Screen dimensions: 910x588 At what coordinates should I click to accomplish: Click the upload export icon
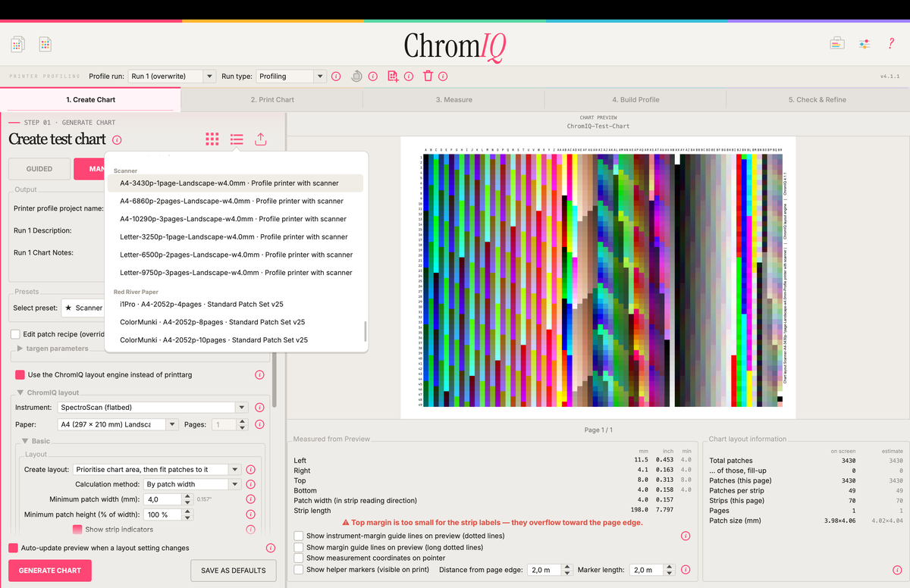coord(260,139)
